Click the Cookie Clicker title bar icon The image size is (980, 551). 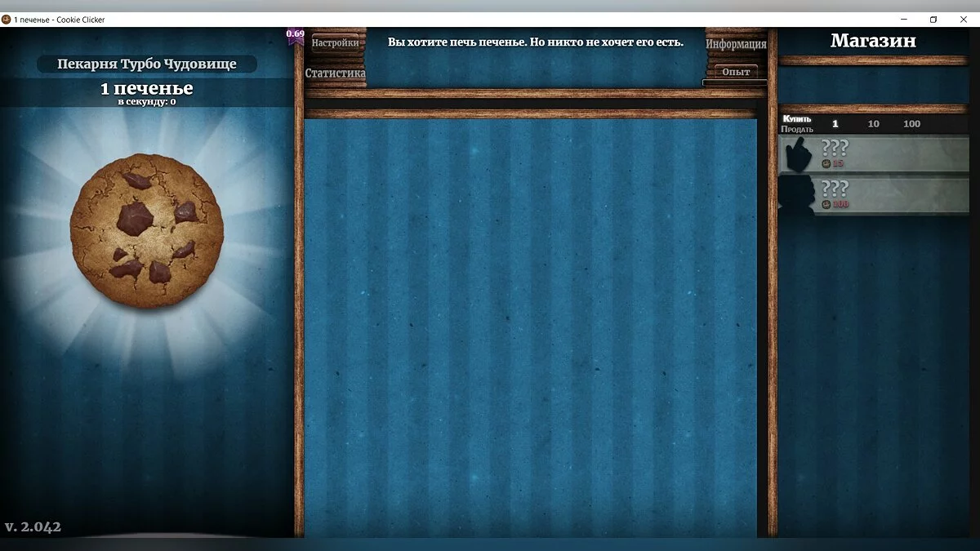point(7,20)
